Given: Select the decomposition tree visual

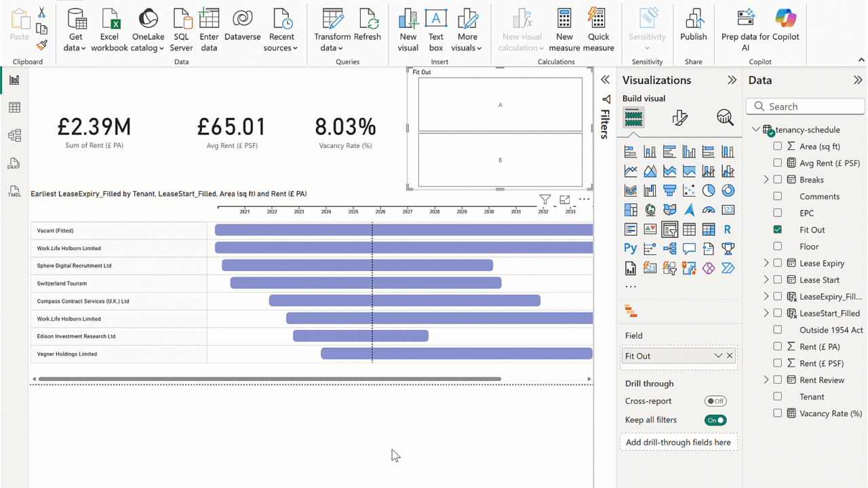Looking at the screenshot, I should pos(669,249).
